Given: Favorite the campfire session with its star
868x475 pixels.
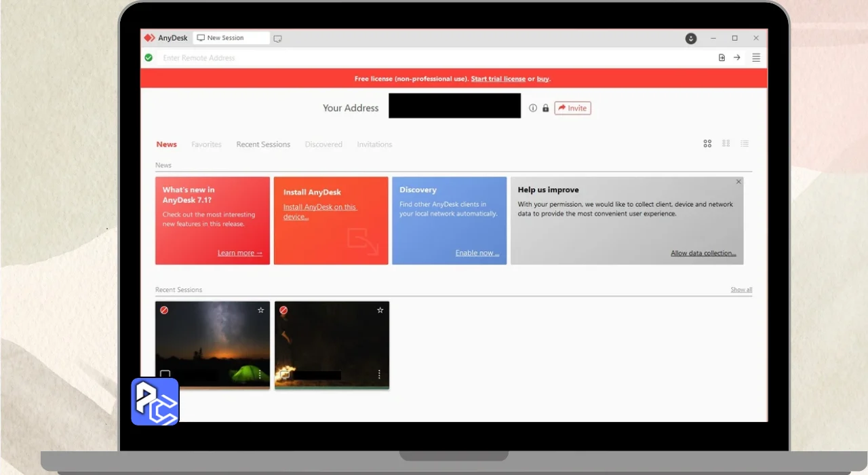Looking at the screenshot, I should pos(380,310).
